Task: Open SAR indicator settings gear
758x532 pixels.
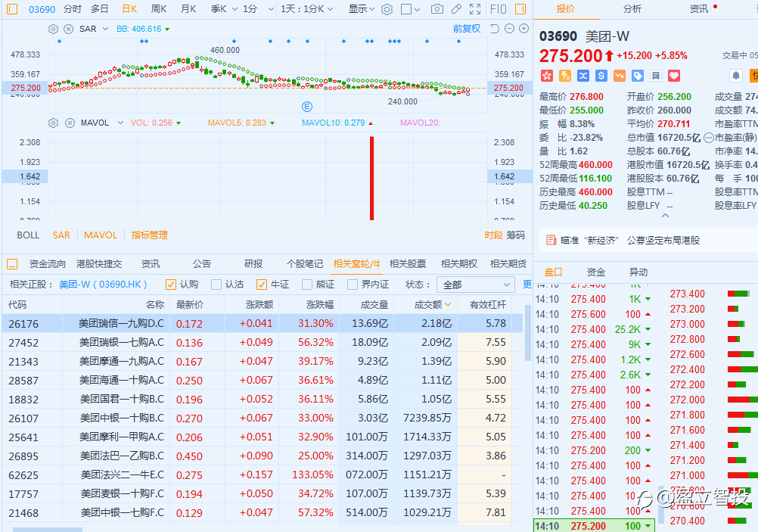Action: (53, 29)
